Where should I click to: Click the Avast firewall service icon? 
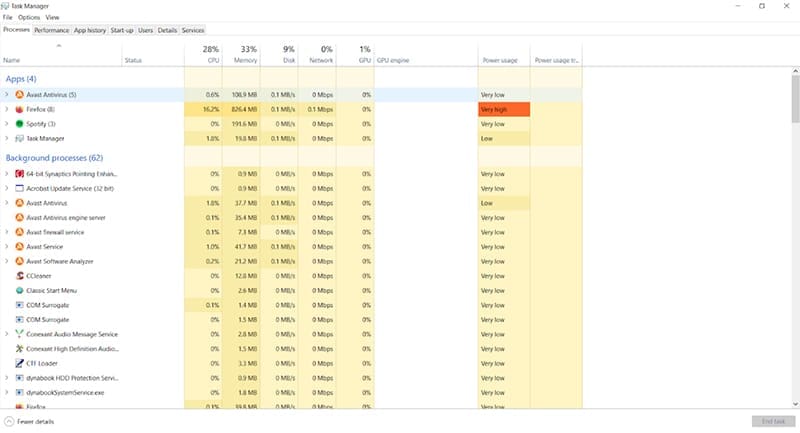click(19, 232)
